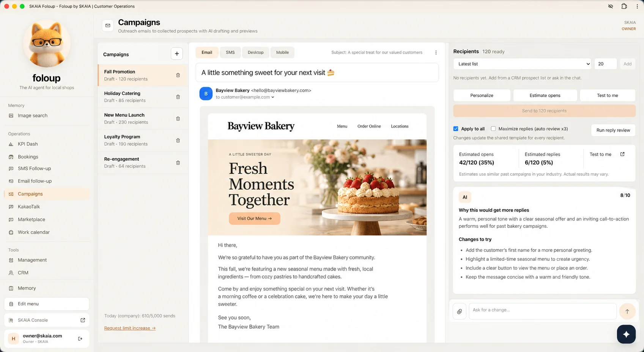The height and width of the screenshot is (352, 644).
Task: Delete the Fall Promotion campaign trash icon
Action: (x=178, y=75)
